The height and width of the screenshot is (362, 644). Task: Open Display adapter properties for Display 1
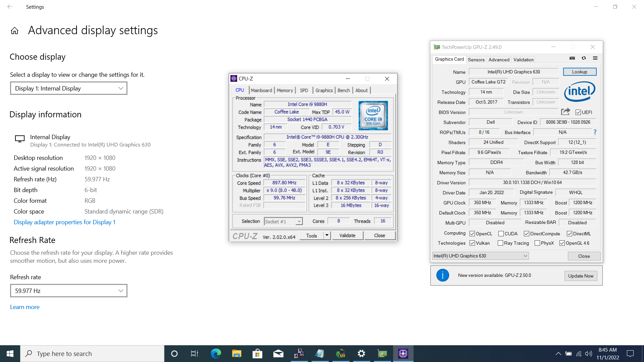click(64, 222)
